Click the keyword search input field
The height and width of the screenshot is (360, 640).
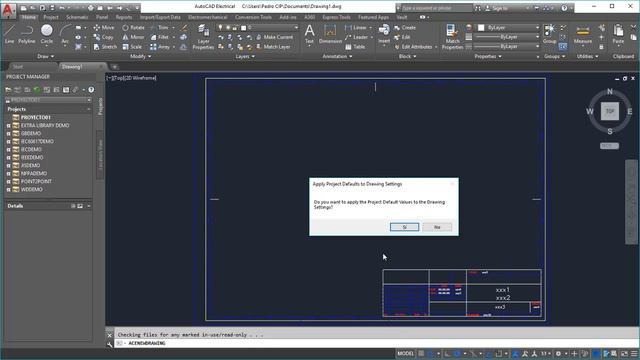click(436, 8)
